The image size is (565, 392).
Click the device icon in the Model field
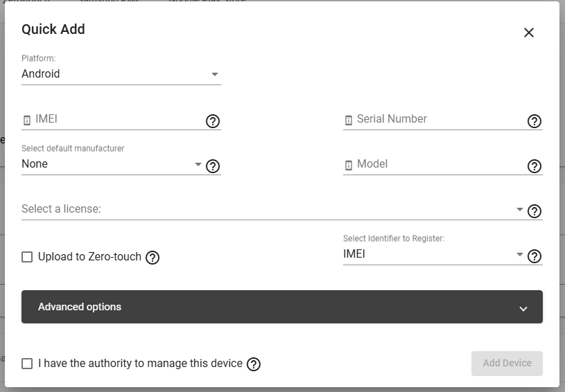pyautogui.click(x=349, y=166)
